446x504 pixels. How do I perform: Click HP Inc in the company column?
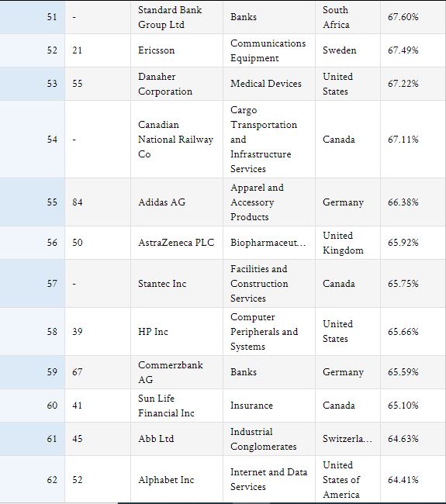(x=177, y=331)
